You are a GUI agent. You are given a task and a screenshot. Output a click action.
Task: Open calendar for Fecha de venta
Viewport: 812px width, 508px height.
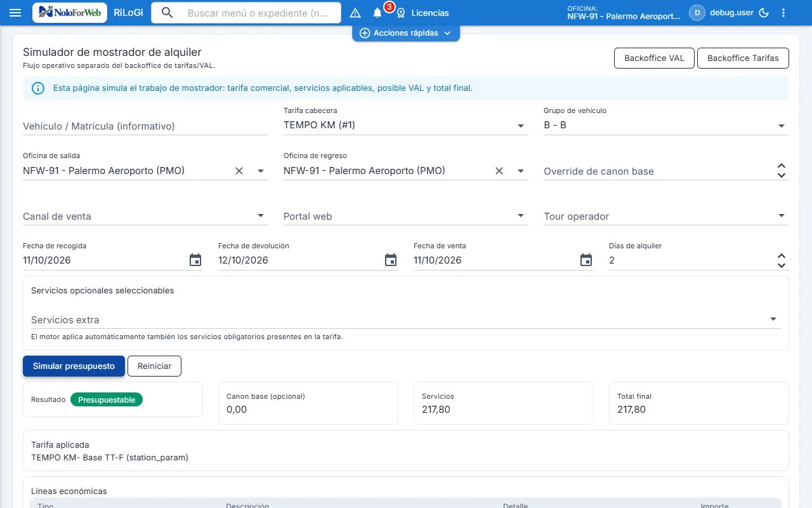click(x=586, y=260)
